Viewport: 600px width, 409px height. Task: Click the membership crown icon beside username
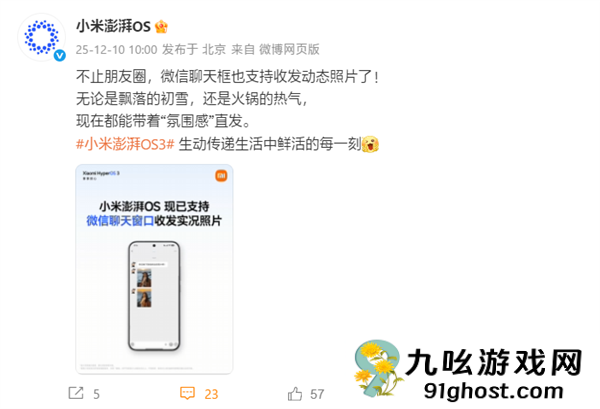tap(161, 26)
